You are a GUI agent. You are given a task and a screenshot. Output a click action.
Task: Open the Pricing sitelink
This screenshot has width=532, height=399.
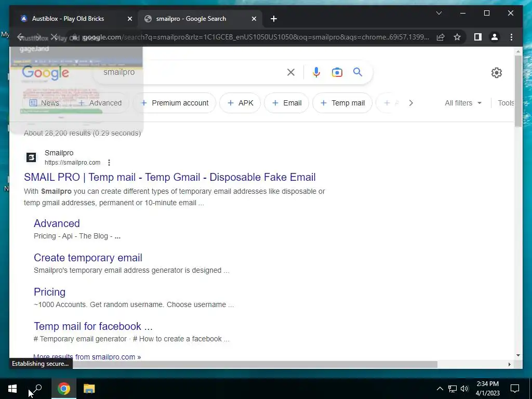49,292
